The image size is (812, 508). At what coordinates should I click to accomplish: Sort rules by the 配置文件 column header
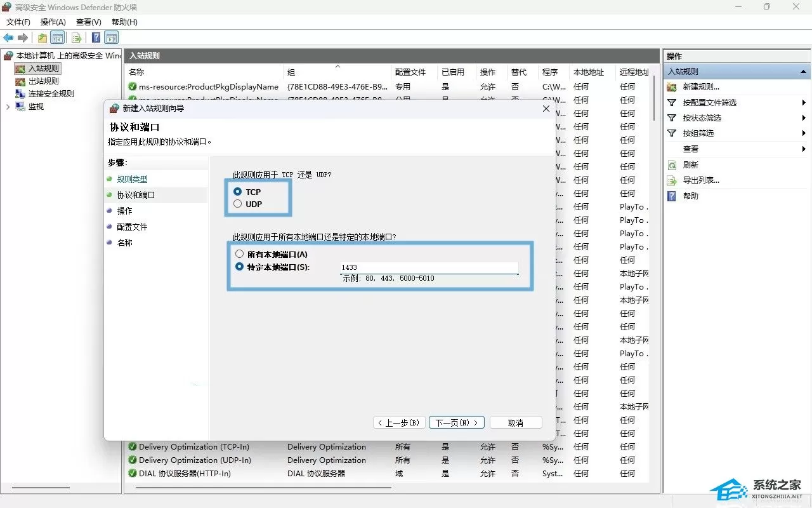[x=414, y=72]
